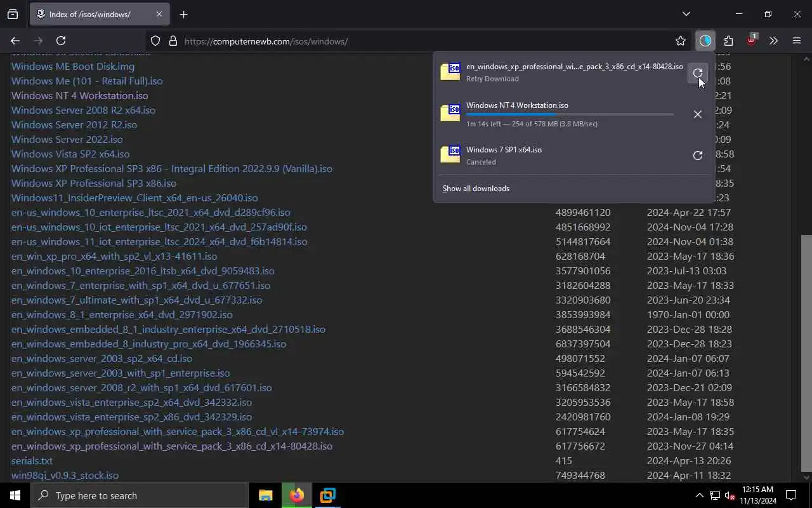Open the VirtualBox taskbar icon
Image resolution: width=812 pixels, height=508 pixels.
328,495
